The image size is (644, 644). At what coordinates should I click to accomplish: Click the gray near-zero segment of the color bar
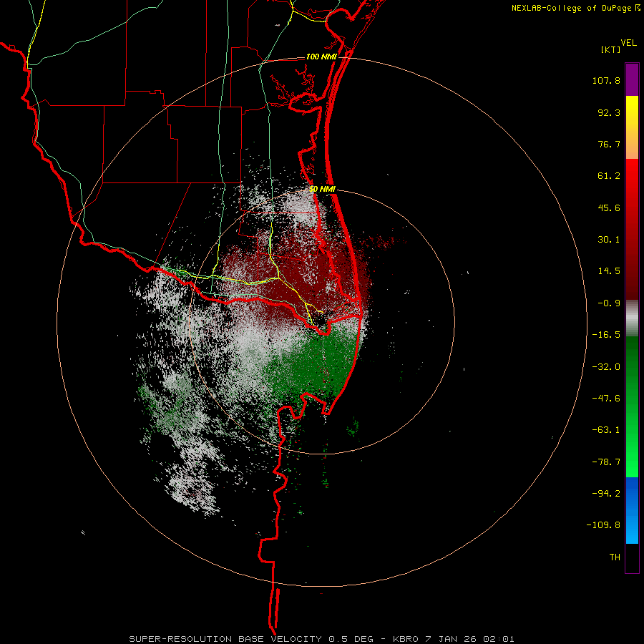pyautogui.click(x=632, y=318)
